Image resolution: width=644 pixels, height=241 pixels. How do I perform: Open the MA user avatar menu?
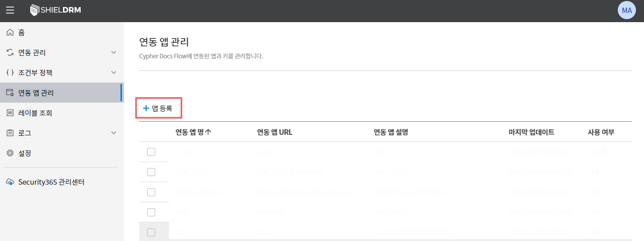coord(627,10)
